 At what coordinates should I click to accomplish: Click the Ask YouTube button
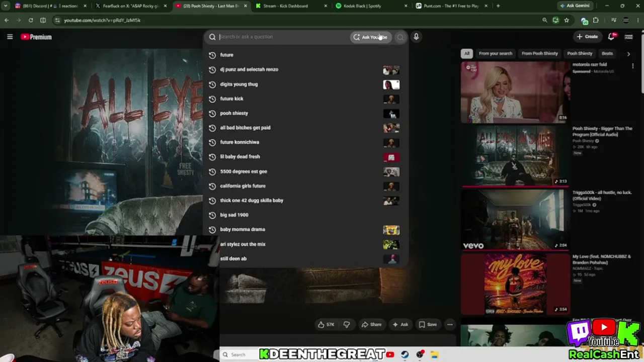tap(371, 37)
